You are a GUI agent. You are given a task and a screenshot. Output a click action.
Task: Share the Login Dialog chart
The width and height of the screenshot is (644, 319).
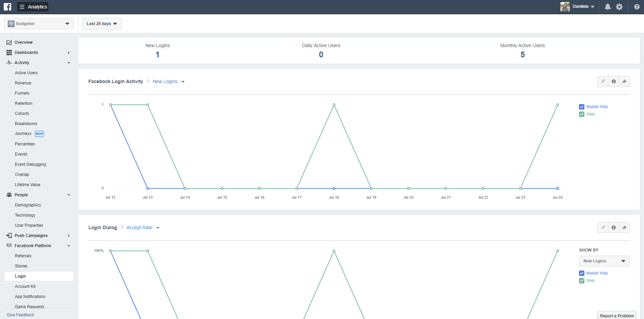tap(624, 227)
